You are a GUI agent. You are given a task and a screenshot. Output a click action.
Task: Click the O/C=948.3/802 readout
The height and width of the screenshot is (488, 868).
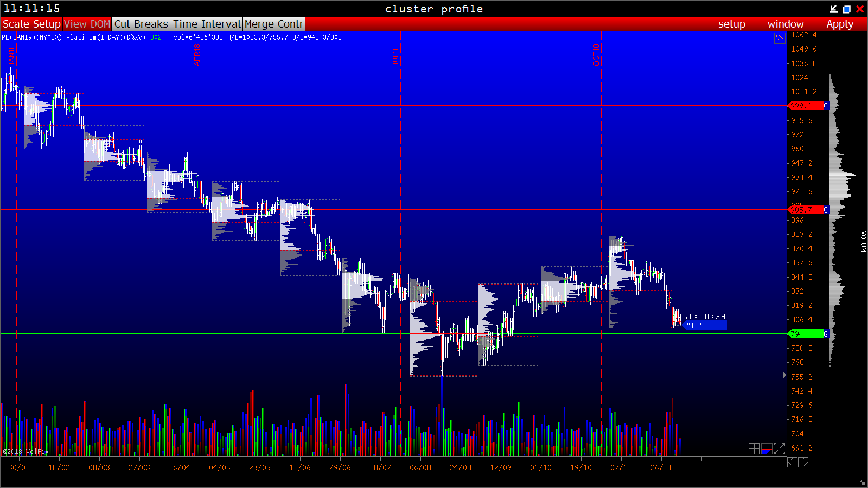pos(317,37)
